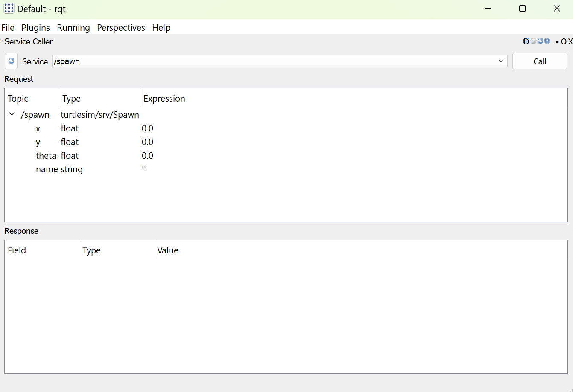Image resolution: width=573 pixels, height=392 pixels.
Task: Click the rqt application icon in title bar
Action: (x=9, y=9)
